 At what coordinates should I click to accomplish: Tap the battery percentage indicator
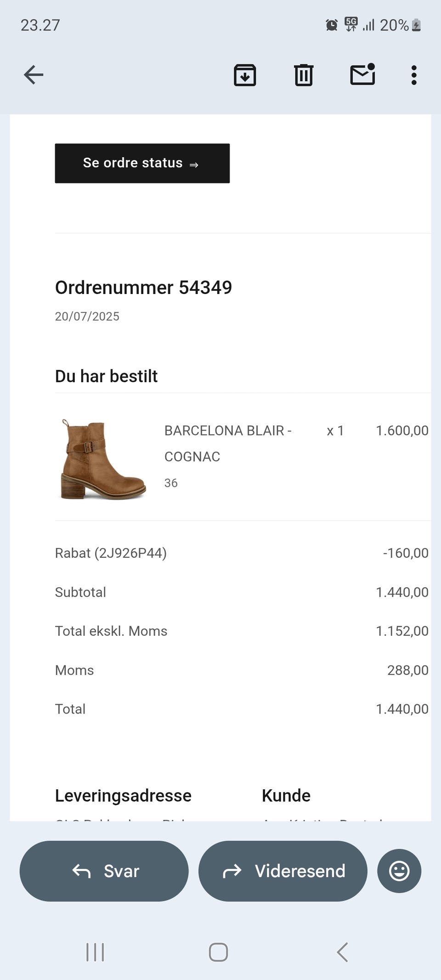coord(394,25)
